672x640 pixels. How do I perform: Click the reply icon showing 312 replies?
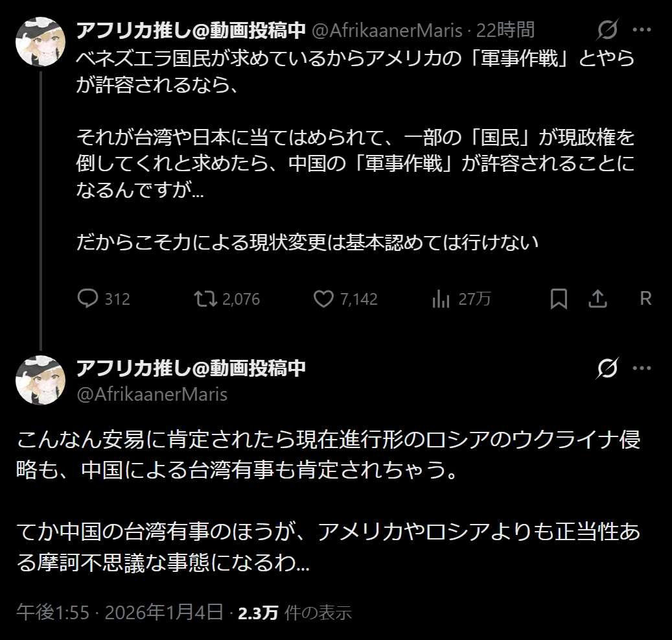(x=87, y=299)
